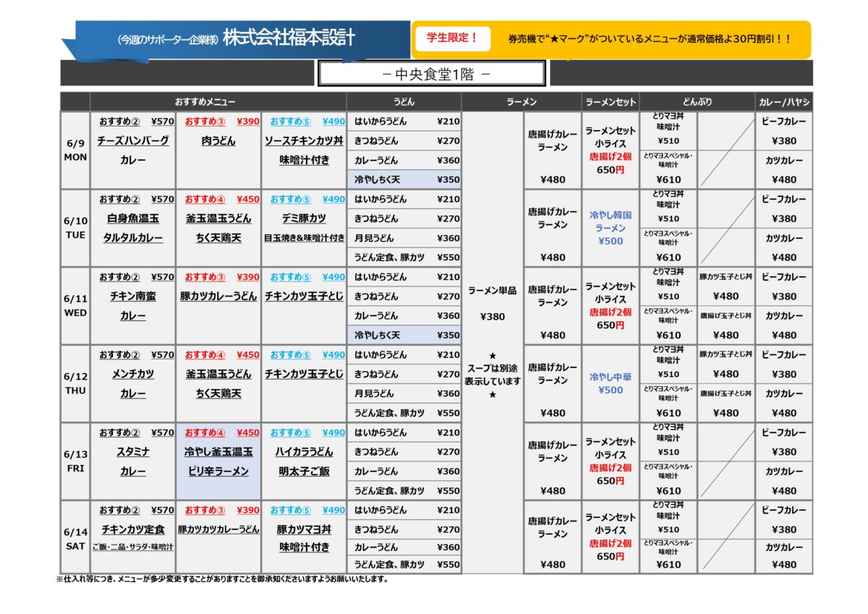Image resolution: width=868 pixels, height=614 pixels.
Task: Click チキンカツ定食 in Saturday's menu
Action: [133, 529]
